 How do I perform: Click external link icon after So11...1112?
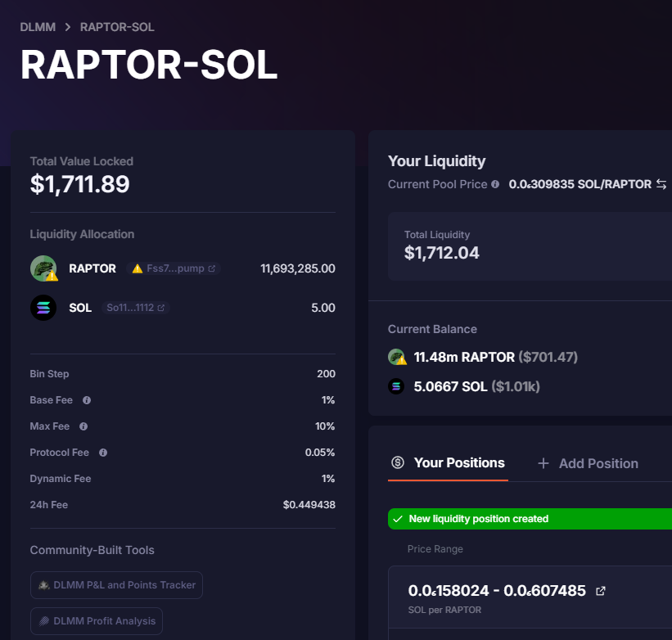point(161,308)
